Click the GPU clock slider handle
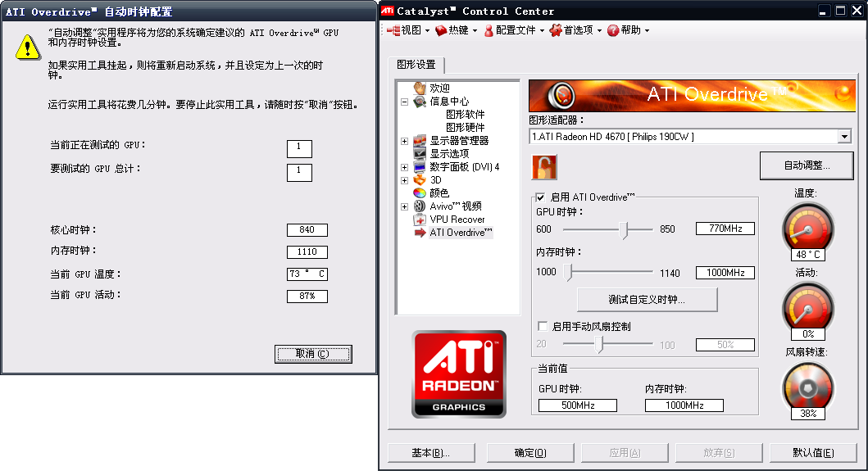The width and height of the screenshot is (868, 471). (x=624, y=229)
